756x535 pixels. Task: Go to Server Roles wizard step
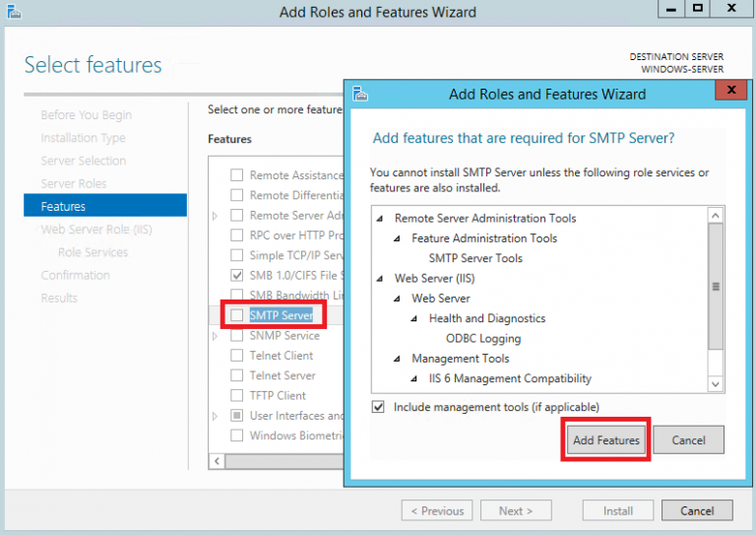tap(74, 184)
